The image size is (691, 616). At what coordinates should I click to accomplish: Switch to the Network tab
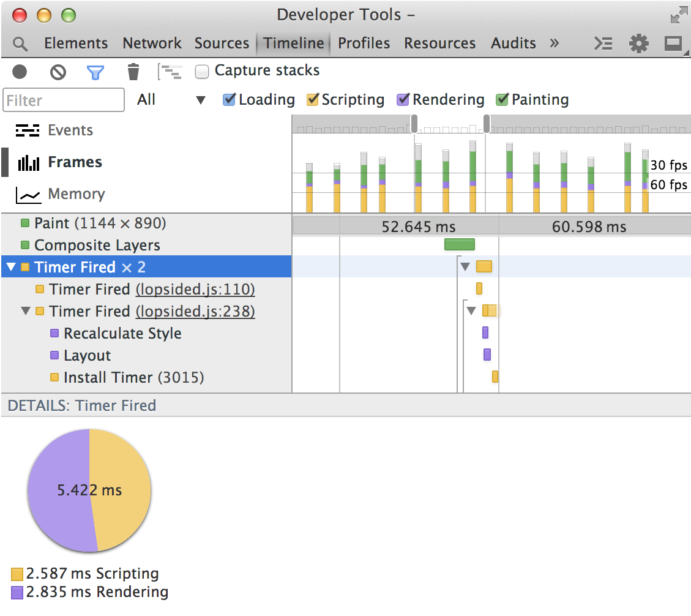coord(152,43)
